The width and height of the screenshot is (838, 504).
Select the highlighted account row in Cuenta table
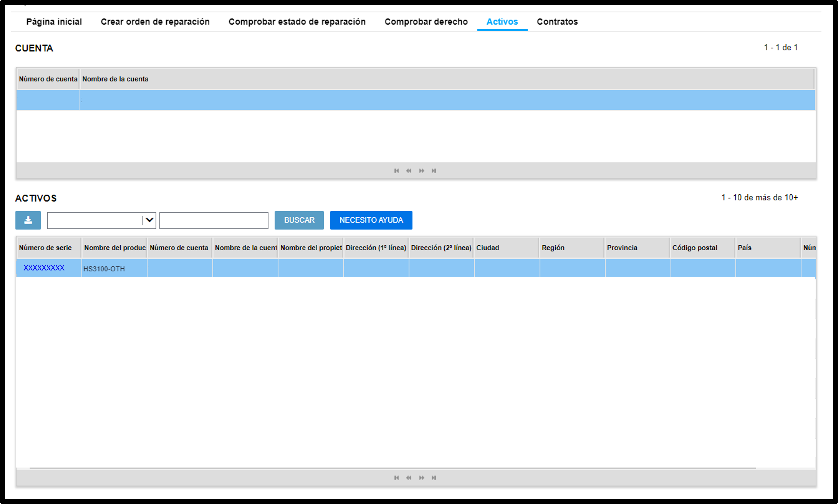pos(416,100)
